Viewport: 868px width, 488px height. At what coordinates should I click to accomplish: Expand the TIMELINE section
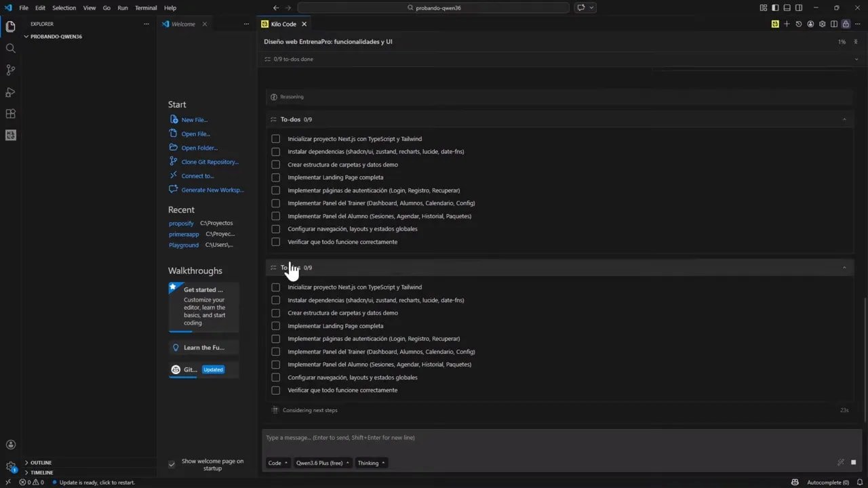point(41,472)
